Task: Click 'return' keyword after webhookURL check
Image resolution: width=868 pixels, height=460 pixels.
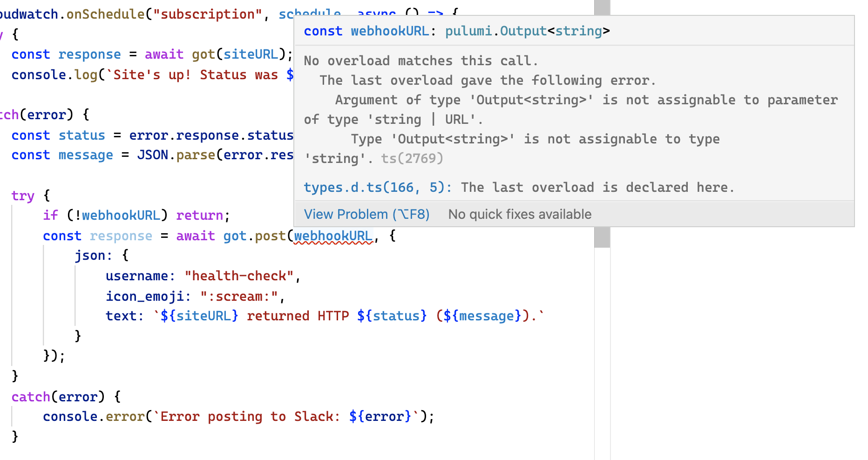Action: pyautogui.click(x=200, y=216)
